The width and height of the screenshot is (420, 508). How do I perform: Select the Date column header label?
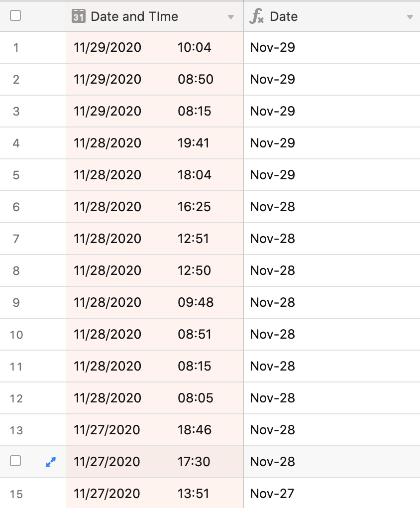(284, 16)
